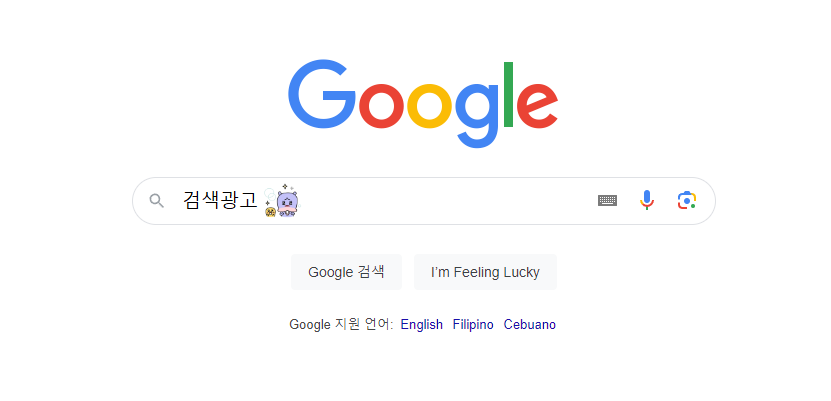This screenshot has height=401, width=831.
Task: Click the yellow letter o in the logo
Action: 429,106
